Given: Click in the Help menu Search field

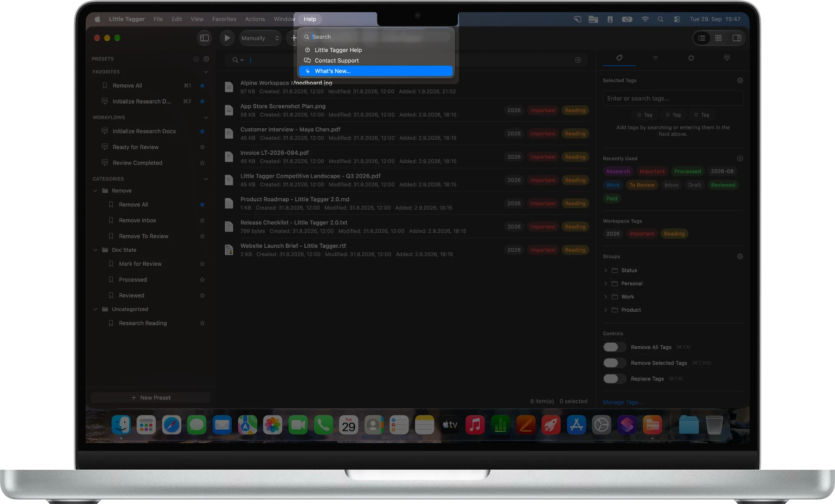Looking at the screenshot, I should (x=377, y=37).
